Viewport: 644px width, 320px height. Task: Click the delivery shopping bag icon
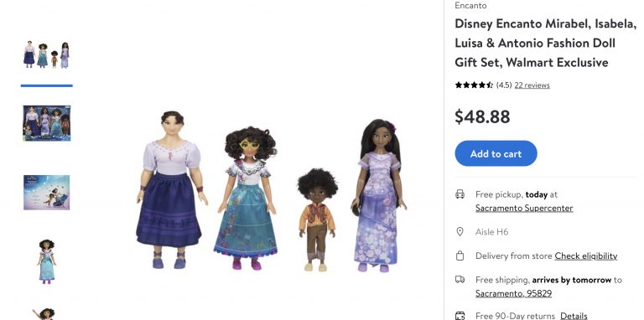[460, 255]
